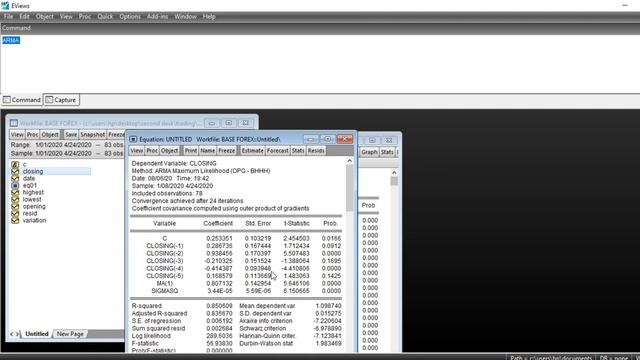Viewport: 640px width, 360px height.
Task: Click Freeze button in equation window
Action: 227,151
